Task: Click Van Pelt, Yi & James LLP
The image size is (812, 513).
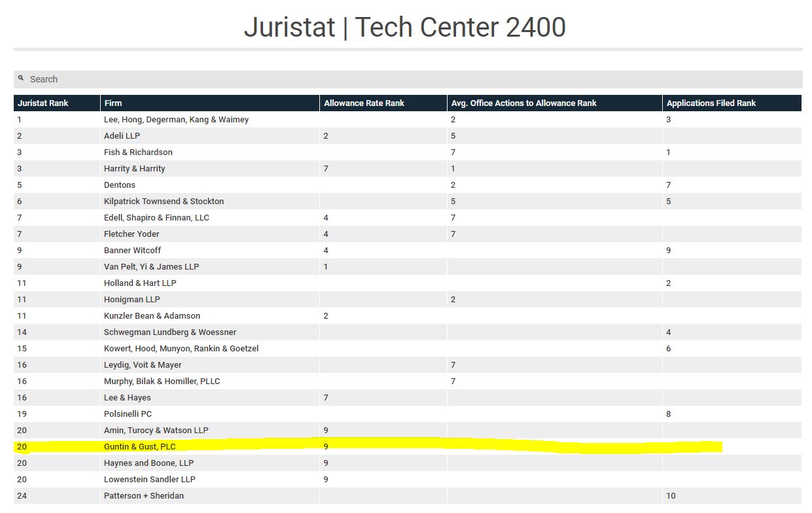Action: point(151,267)
